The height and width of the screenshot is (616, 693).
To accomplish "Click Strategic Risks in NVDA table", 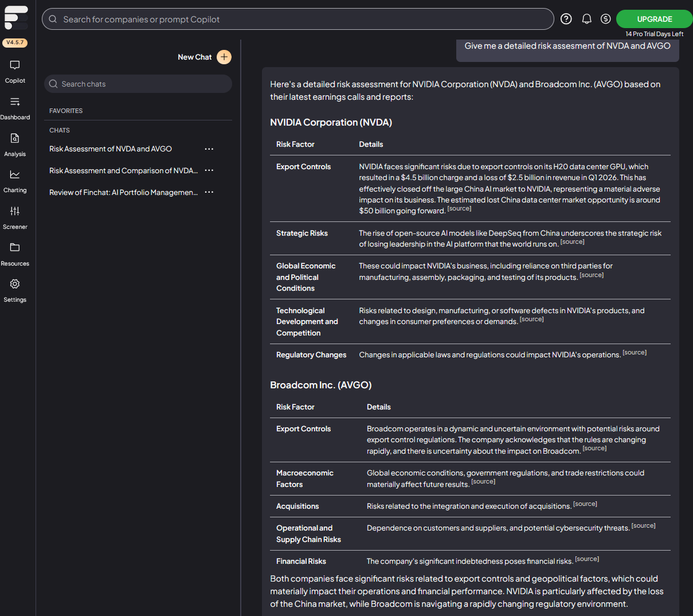I will click(302, 233).
